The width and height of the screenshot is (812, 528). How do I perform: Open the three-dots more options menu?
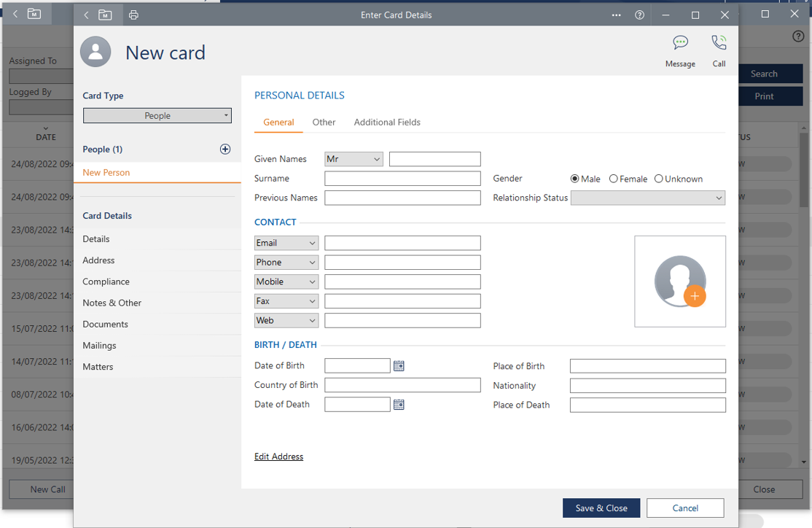[617, 15]
